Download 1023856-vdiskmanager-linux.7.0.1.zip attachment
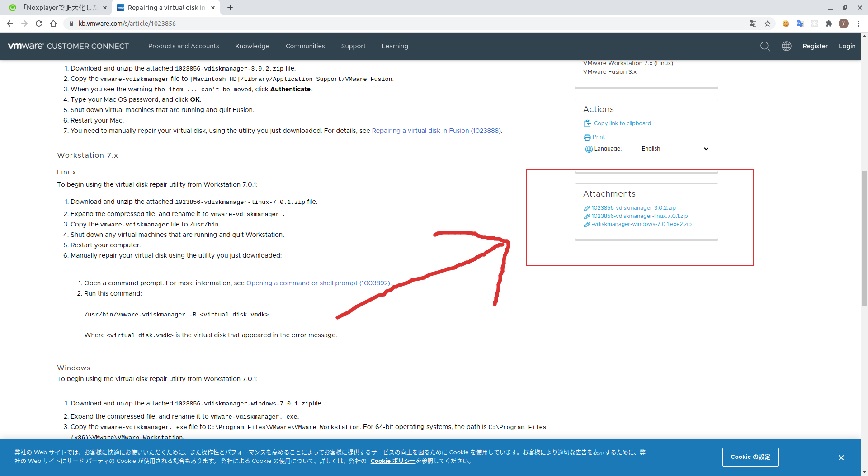The image size is (868, 476). pos(640,216)
